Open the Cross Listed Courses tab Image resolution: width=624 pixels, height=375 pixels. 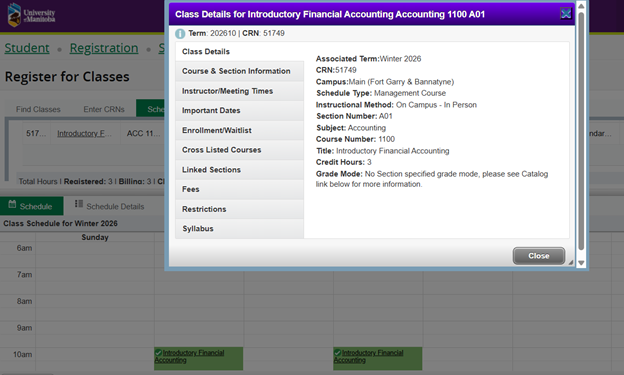click(240, 150)
